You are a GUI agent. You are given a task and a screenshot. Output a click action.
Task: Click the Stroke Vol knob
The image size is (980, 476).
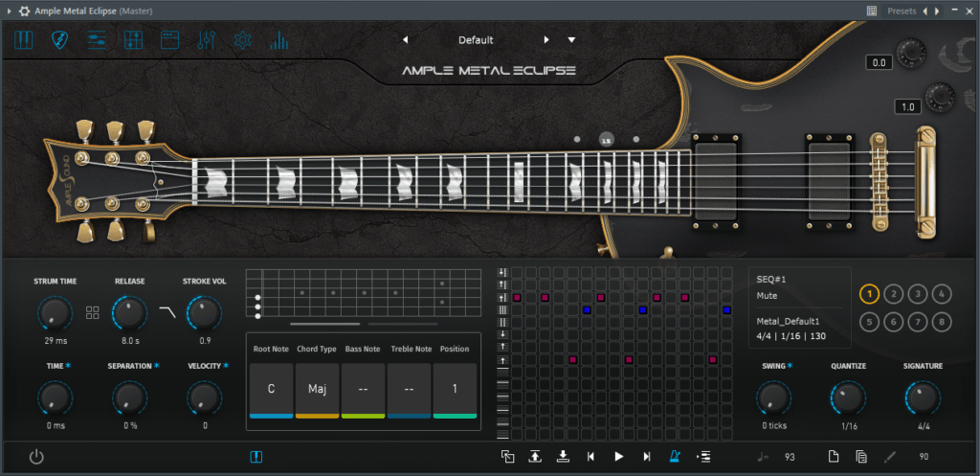[205, 313]
